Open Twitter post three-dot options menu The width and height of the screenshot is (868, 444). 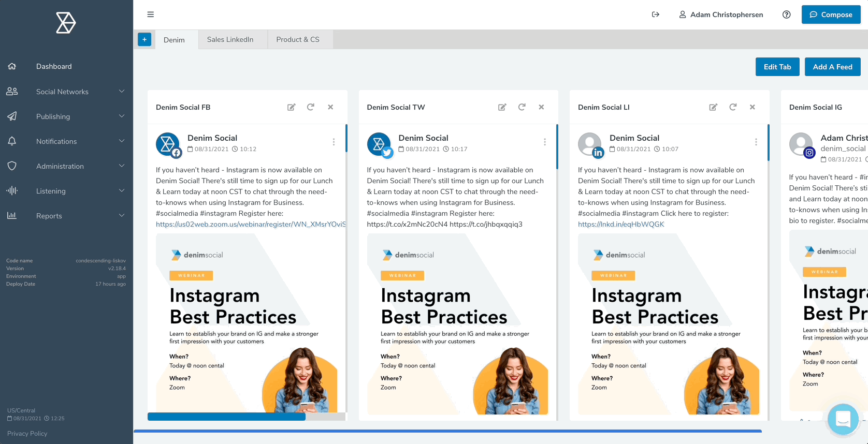[x=545, y=142]
